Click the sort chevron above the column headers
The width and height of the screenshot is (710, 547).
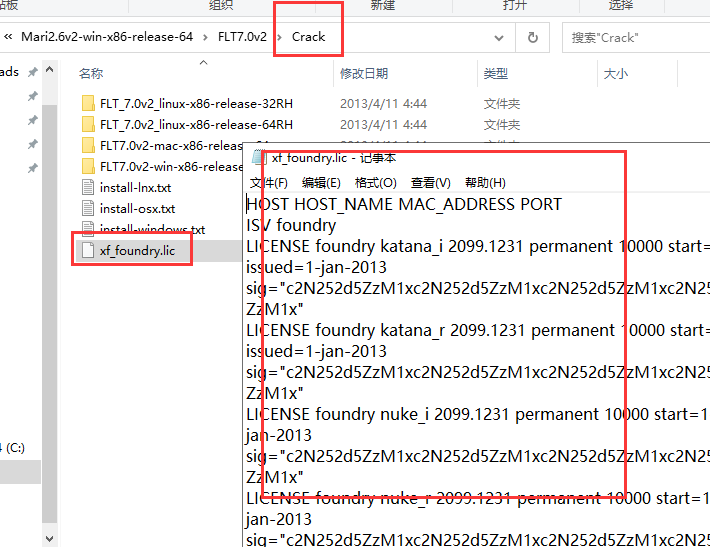pos(204,62)
